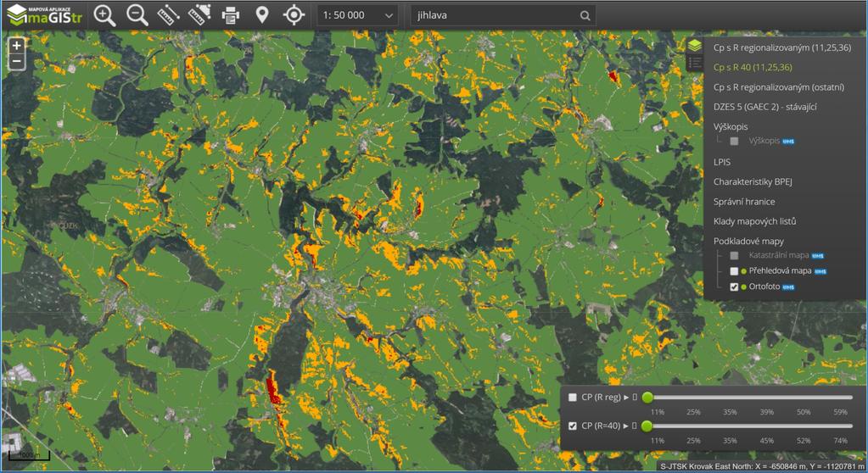This screenshot has width=868, height=473.
Task: Click the CP (R reg) slider handle
Action: (x=647, y=398)
